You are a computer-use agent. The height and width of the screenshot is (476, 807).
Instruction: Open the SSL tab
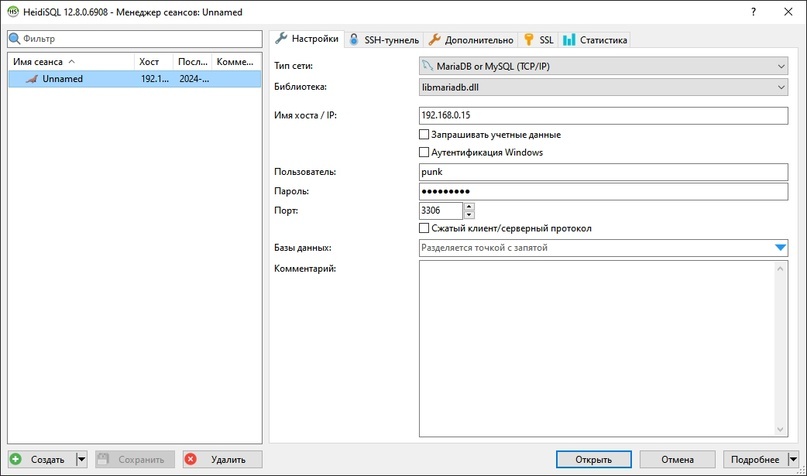(538, 40)
